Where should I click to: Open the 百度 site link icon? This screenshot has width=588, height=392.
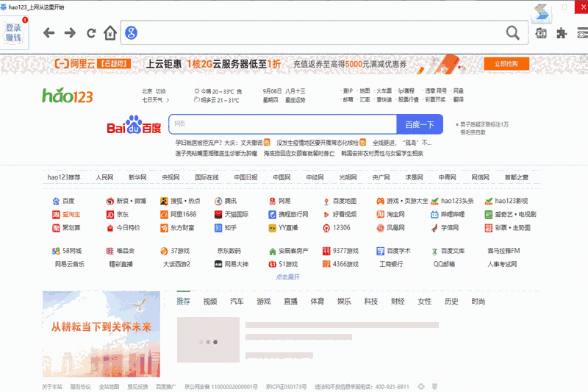click(x=56, y=202)
